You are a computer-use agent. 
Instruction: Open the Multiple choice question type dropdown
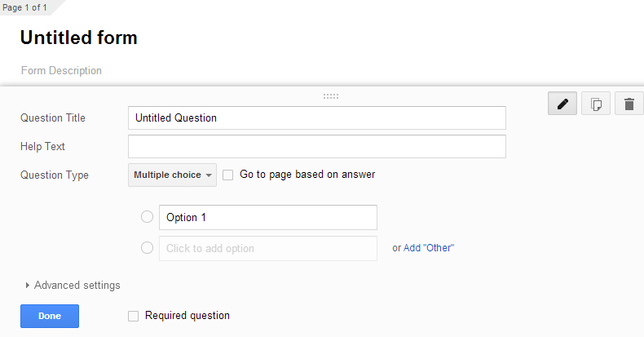pyautogui.click(x=172, y=175)
